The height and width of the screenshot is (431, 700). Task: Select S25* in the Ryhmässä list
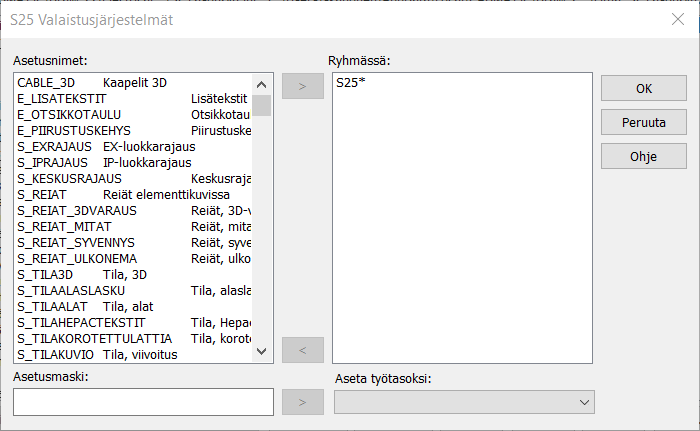(352, 83)
